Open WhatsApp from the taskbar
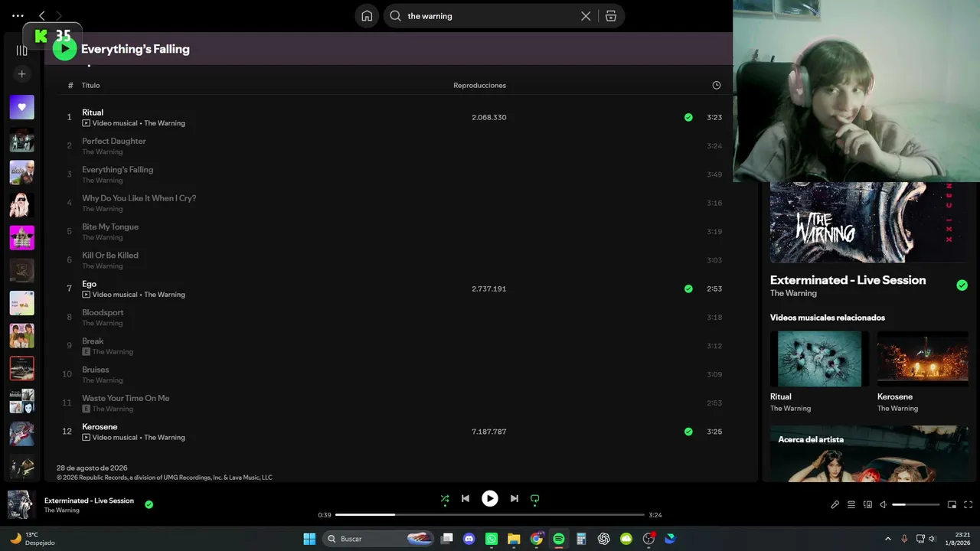The height and width of the screenshot is (551, 980). [x=492, y=539]
